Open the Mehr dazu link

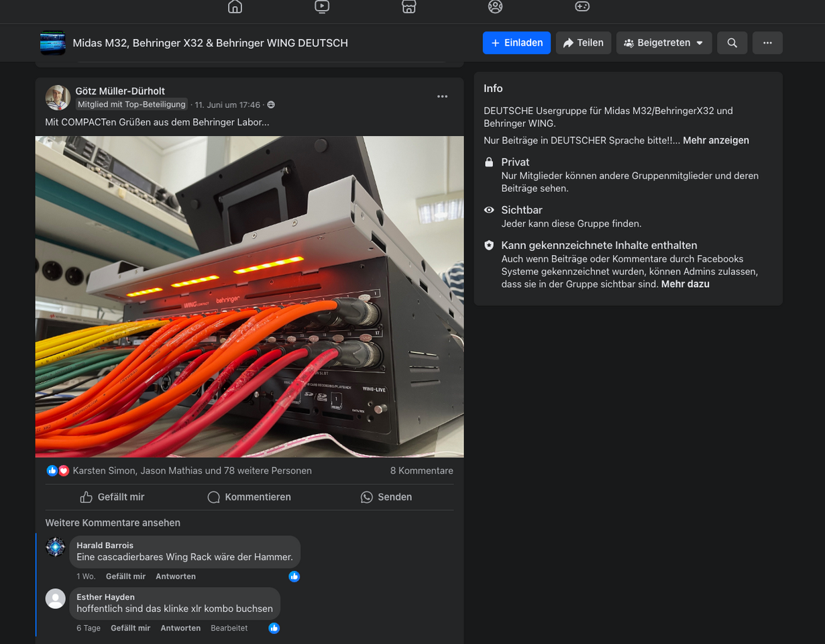tap(685, 284)
